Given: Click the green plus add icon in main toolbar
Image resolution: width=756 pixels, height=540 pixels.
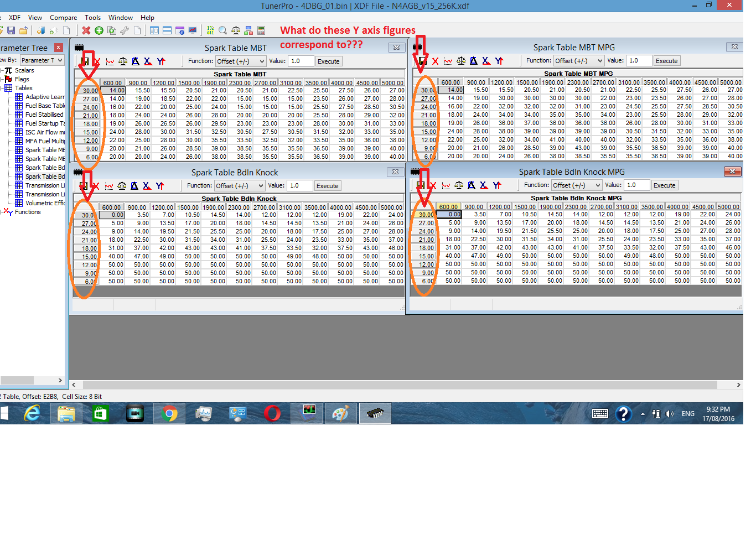Looking at the screenshot, I should (x=99, y=30).
